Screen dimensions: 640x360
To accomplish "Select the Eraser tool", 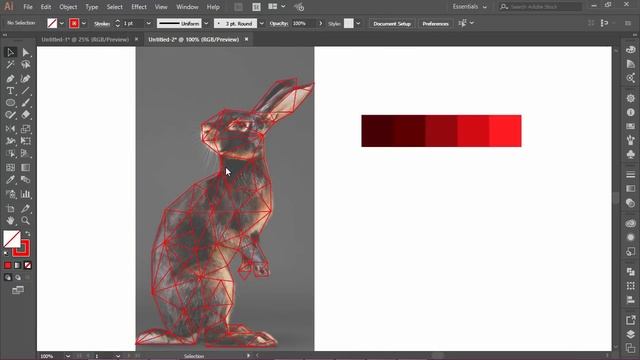I will click(x=25, y=115).
